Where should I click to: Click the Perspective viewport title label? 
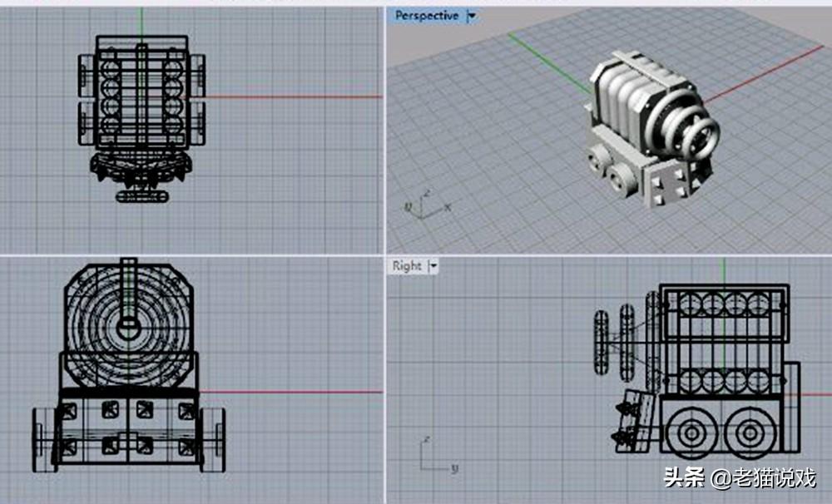pos(427,16)
